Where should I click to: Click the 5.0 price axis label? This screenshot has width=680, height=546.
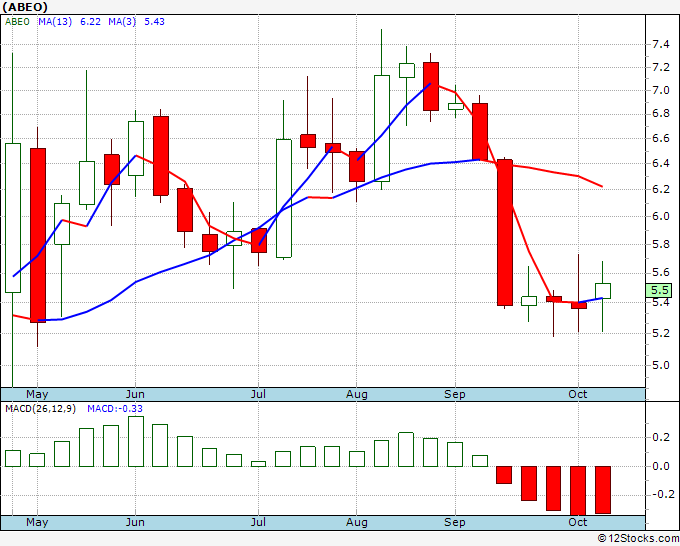[661, 366]
